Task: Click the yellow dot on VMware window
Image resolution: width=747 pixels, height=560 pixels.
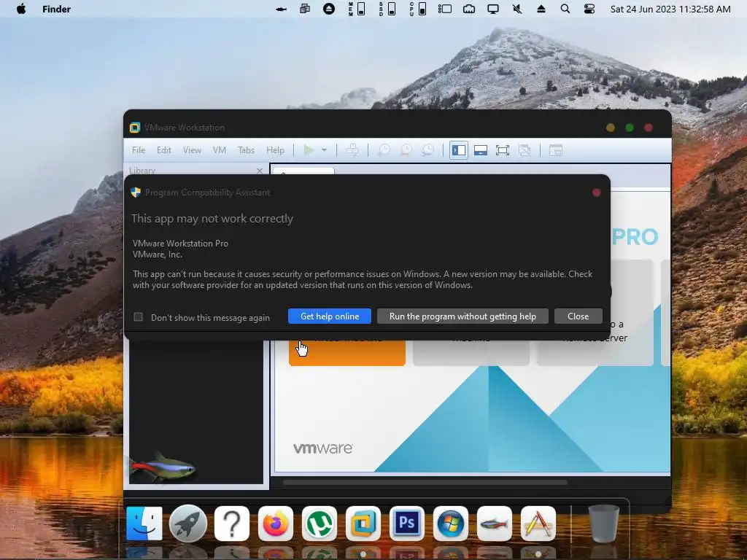Action: coord(611,128)
